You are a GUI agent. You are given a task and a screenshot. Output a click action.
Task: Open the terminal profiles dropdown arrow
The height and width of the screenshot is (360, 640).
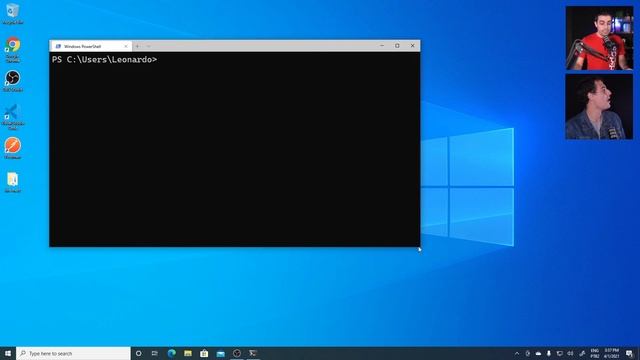pos(149,46)
